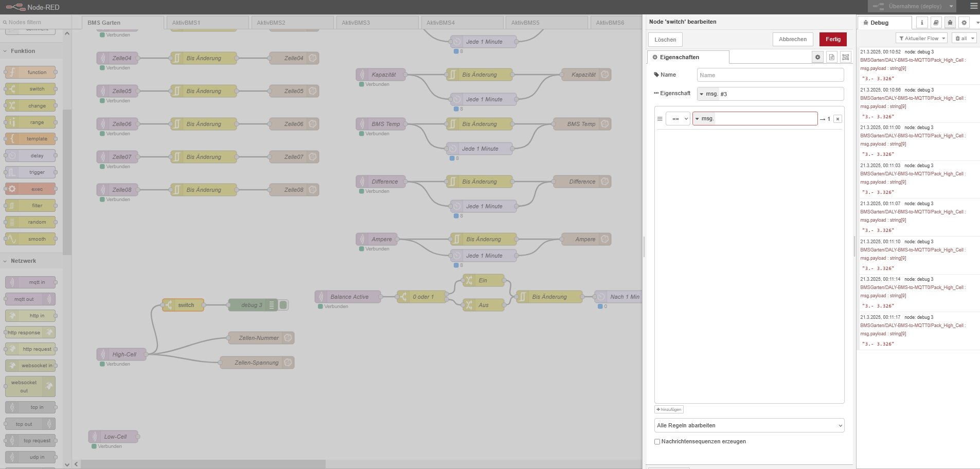Open the rule value msg type selector
The image size is (980, 469).
tap(704, 119)
